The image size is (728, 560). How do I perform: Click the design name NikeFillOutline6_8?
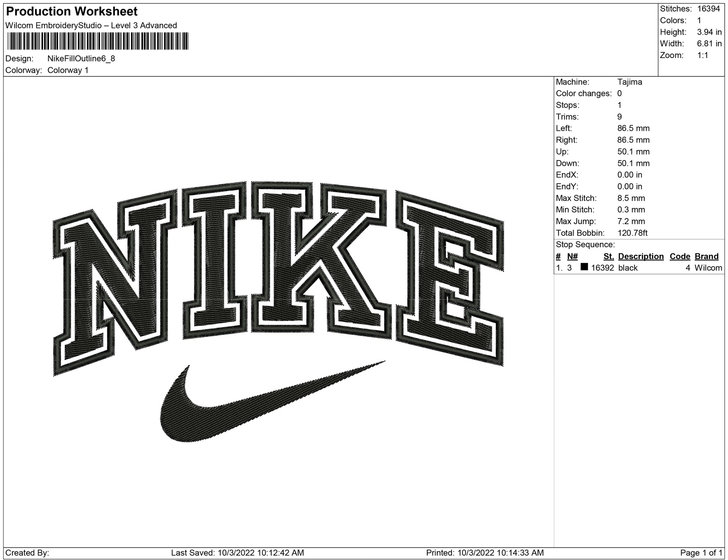click(81, 59)
